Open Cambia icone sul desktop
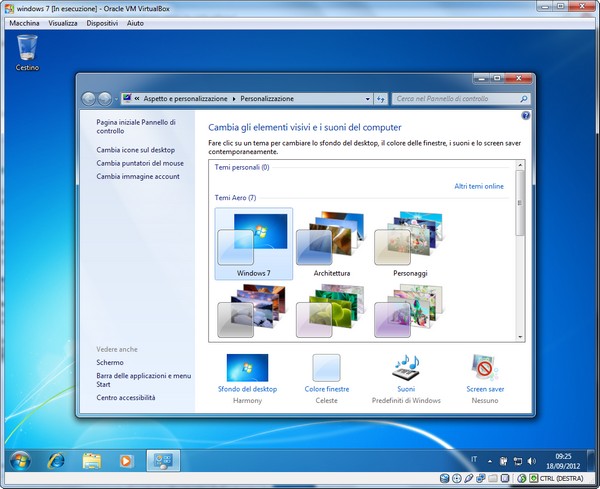600x489 pixels. [x=135, y=150]
